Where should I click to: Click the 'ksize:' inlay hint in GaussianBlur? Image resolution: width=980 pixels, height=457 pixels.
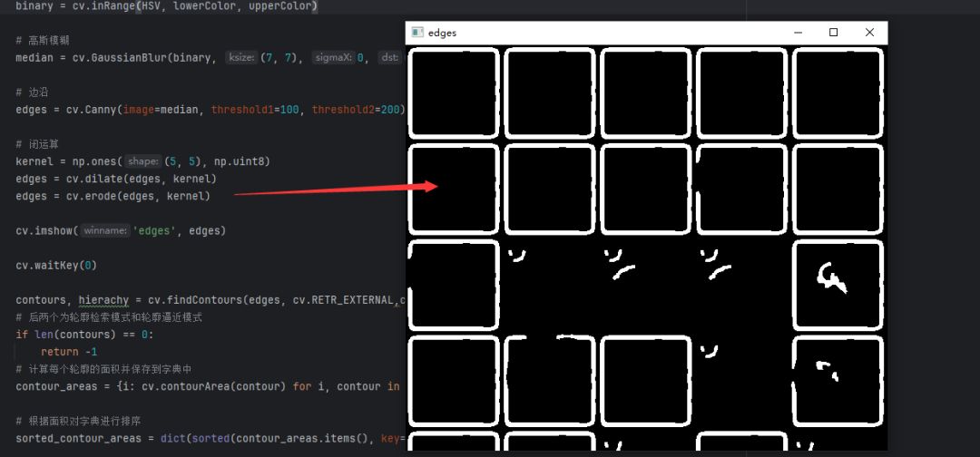tap(241, 57)
